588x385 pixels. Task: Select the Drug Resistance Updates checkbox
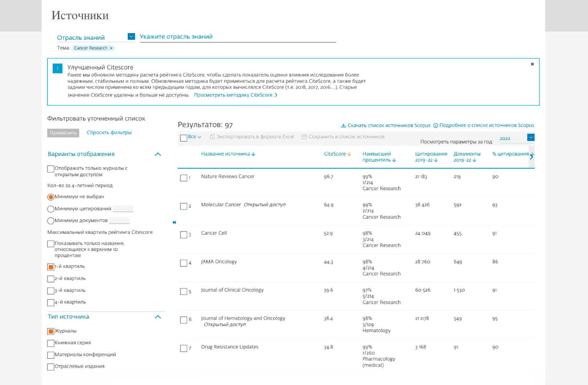tap(184, 348)
